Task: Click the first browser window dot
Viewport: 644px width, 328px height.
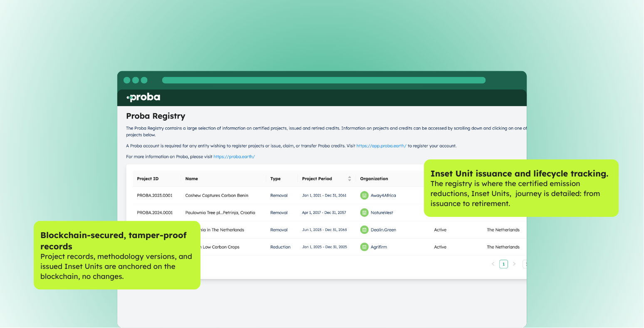Action: (x=127, y=80)
